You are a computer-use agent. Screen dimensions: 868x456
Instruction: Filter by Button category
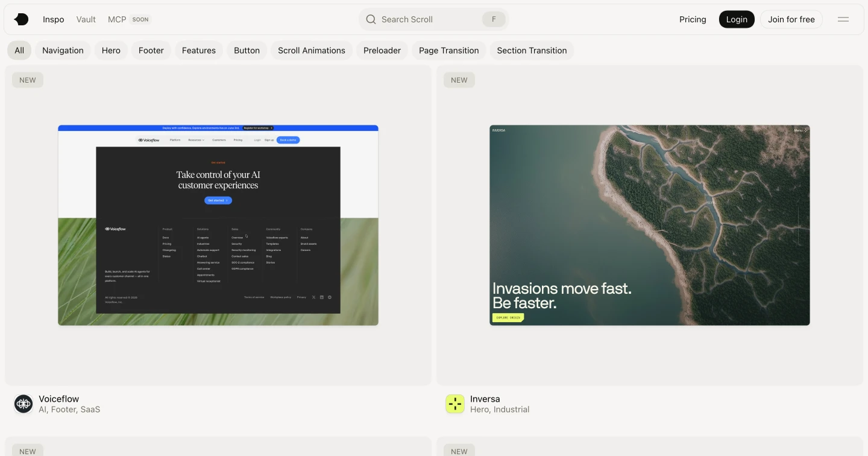click(247, 50)
